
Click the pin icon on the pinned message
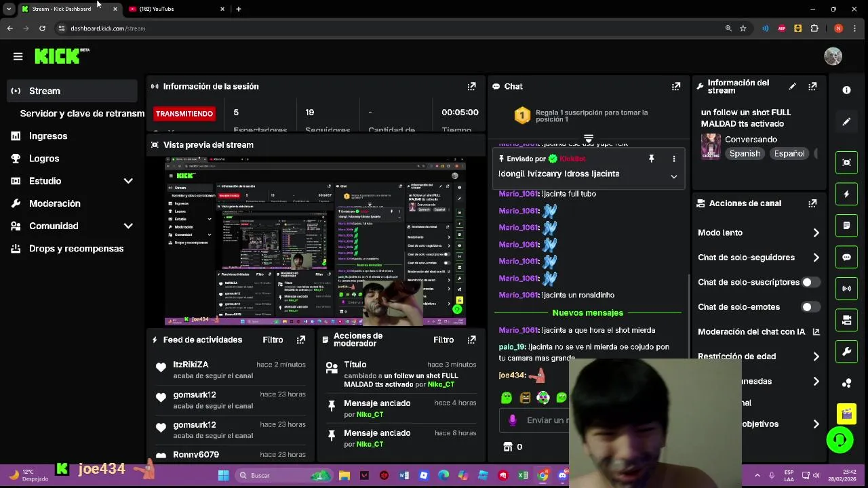tap(651, 159)
